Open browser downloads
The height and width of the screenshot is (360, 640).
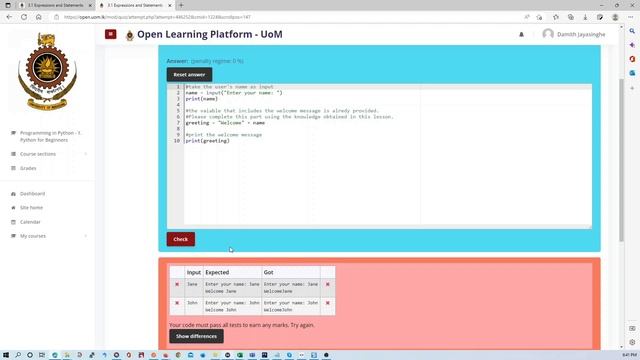click(x=585, y=17)
